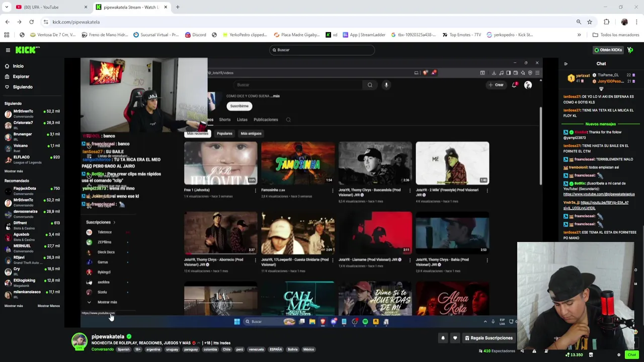Open Explorar in the sidebar

click(21, 76)
